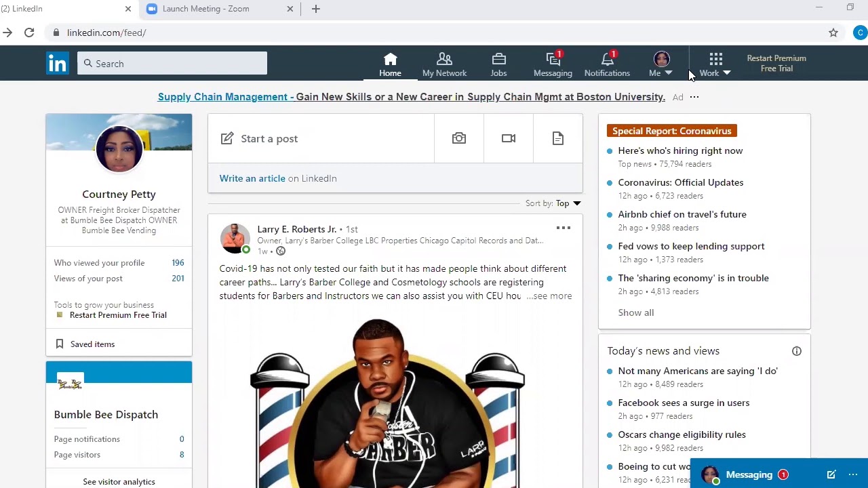
Task: Open Not many Americans are saying 'I do'
Action: 698,371
